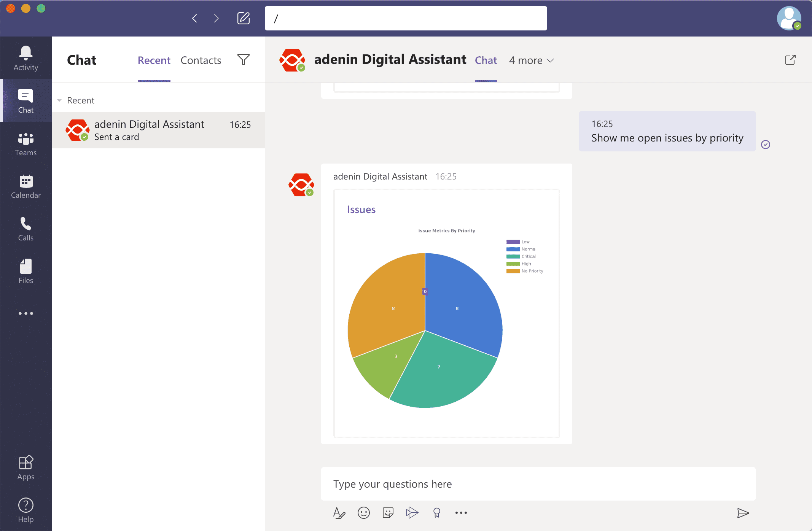
Task: Click the 'Sent a card' preview text
Action: [x=116, y=137]
